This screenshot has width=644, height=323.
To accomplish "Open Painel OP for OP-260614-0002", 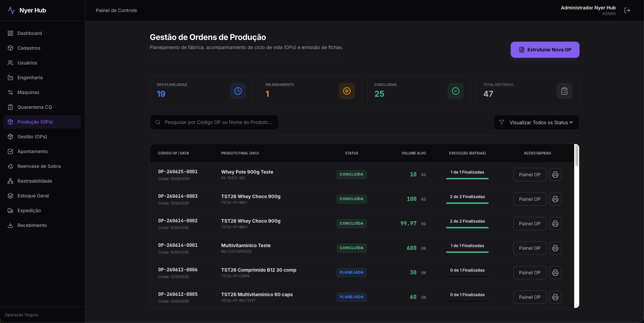I will 530,224.
